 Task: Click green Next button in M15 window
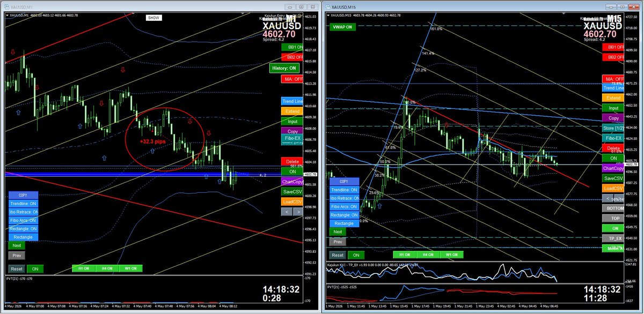[x=337, y=232]
